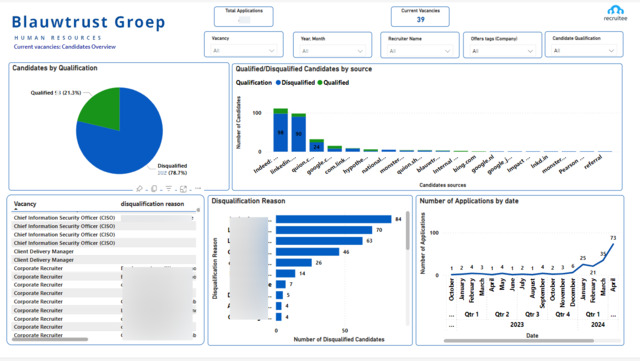Sort by disqualification reason column header
This screenshot has width=640, height=361.
pyautogui.click(x=152, y=204)
